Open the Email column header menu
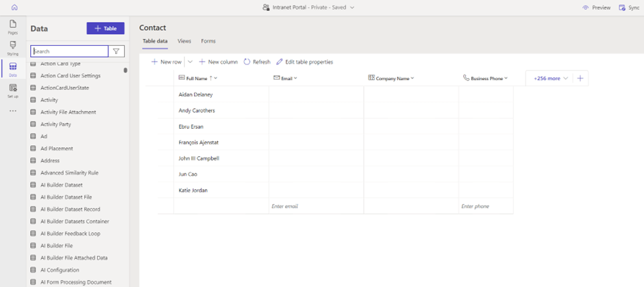This screenshot has height=287, width=644. tap(295, 79)
